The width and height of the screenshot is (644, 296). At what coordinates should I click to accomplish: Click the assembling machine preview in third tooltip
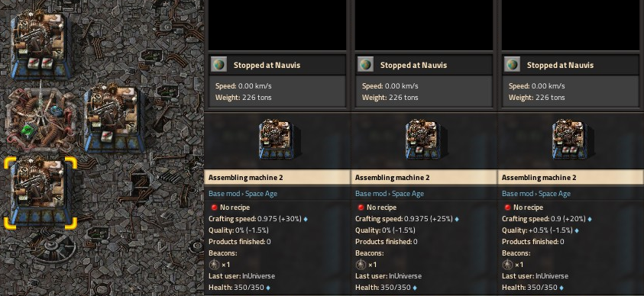571,140
